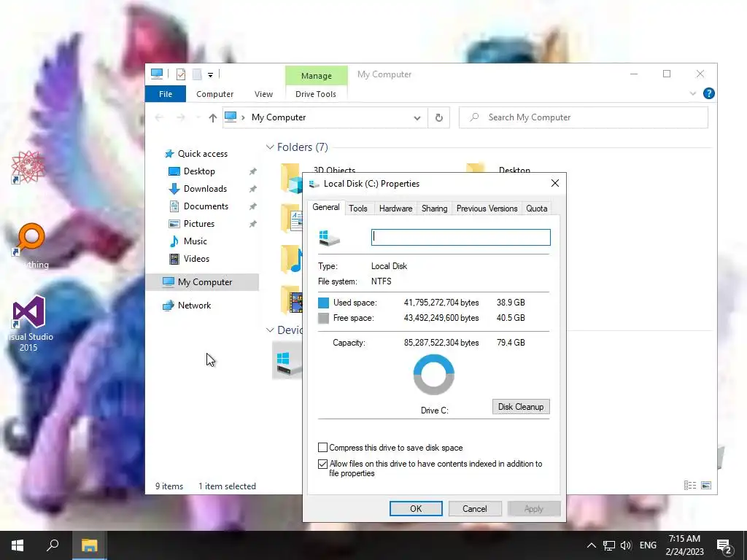The image size is (747, 560).
Task: Click the blue Used space swatch
Action: click(323, 303)
